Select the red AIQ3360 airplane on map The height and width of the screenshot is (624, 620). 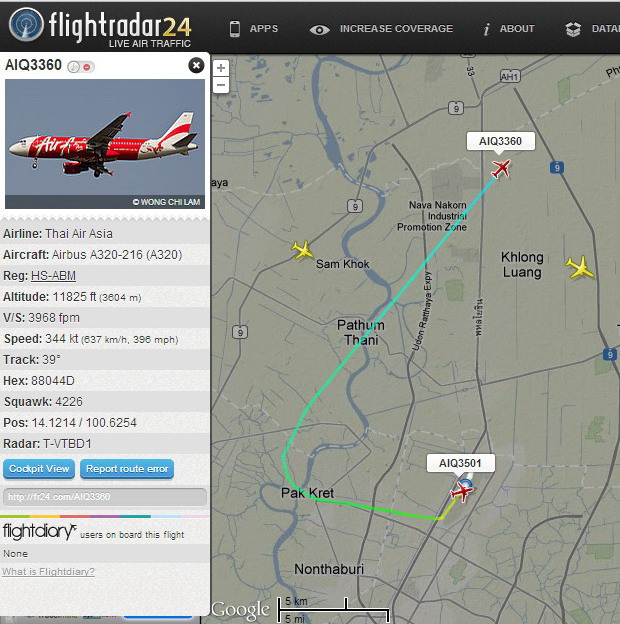pos(501,169)
